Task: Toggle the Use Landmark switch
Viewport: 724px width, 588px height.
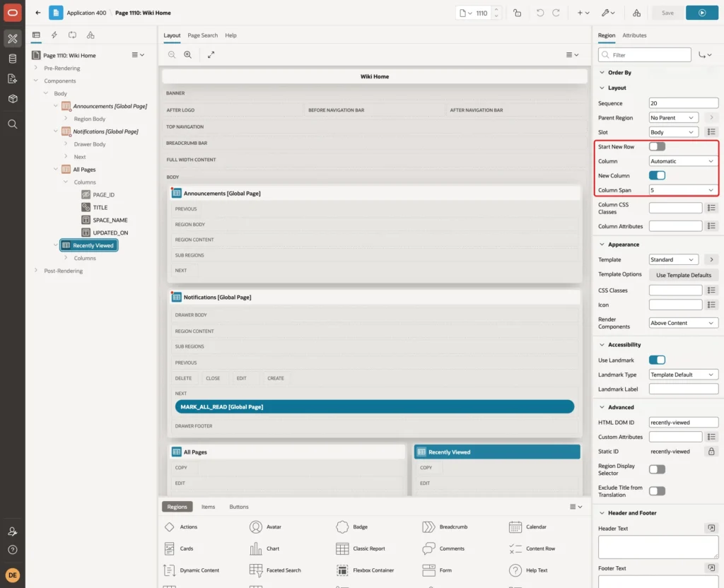Action: 657,360
